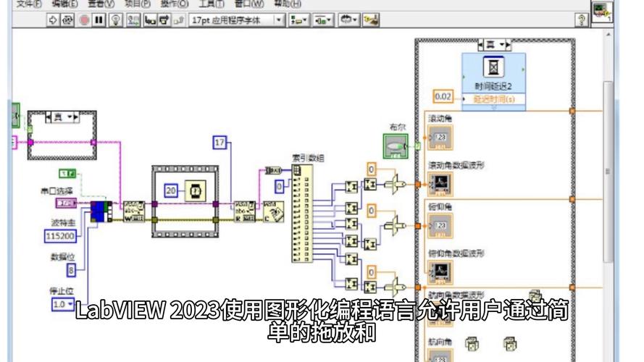Select the VISA Write node
This screenshot has height=362, width=644.
click(x=134, y=211)
